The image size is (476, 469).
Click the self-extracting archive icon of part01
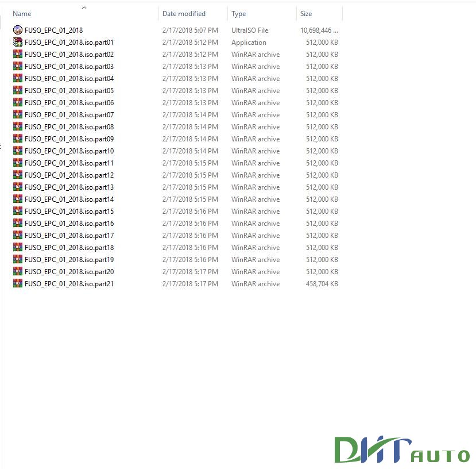(18, 42)
